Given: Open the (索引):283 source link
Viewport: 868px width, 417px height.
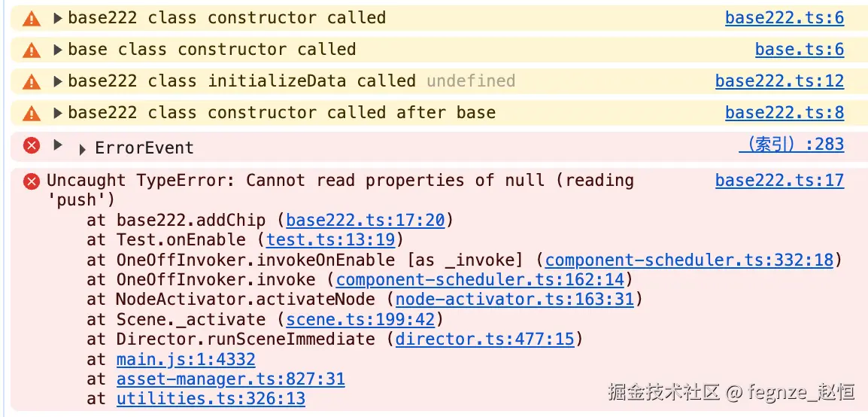Looking at the screenshot, I should (791, 145).
